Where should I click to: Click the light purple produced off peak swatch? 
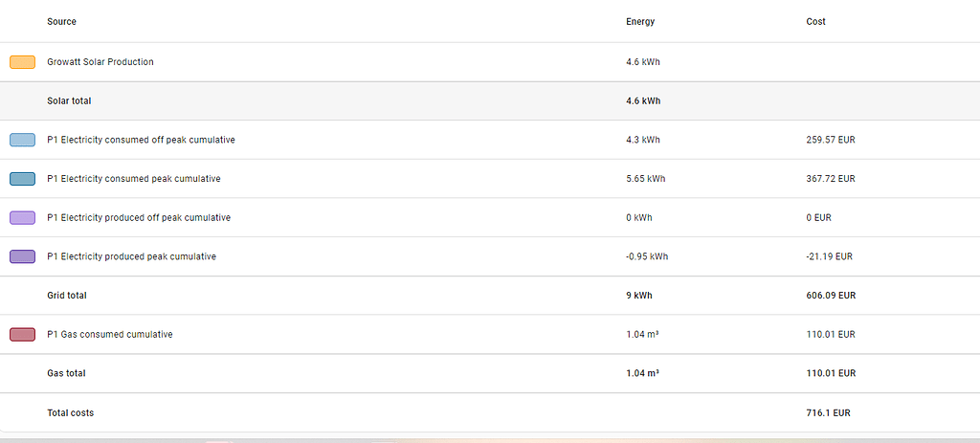pos(22,218)
